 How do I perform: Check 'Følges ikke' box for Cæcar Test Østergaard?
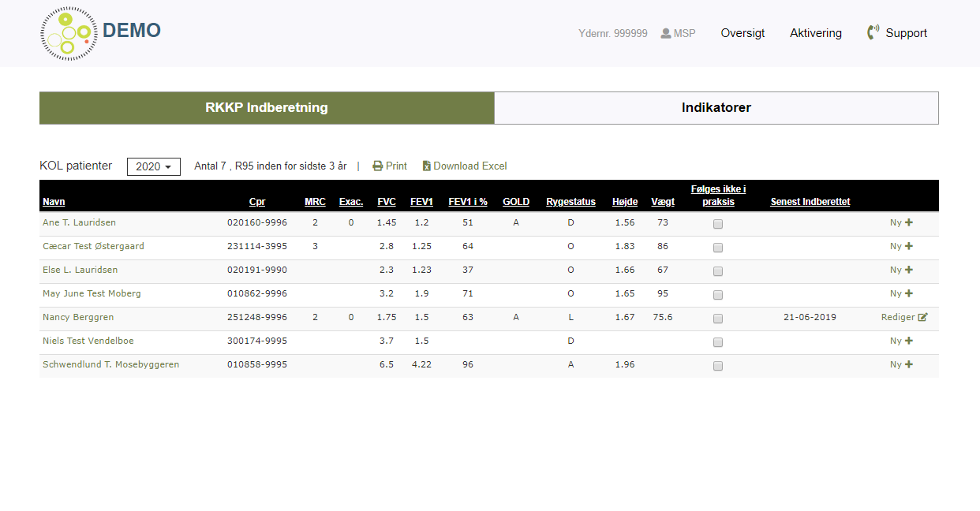718,248
